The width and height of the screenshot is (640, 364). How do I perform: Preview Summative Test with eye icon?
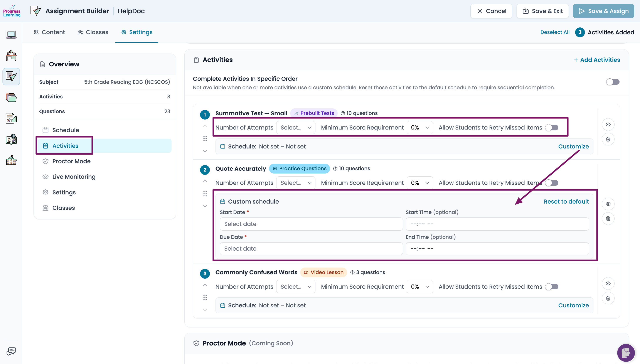click(608, 125)
